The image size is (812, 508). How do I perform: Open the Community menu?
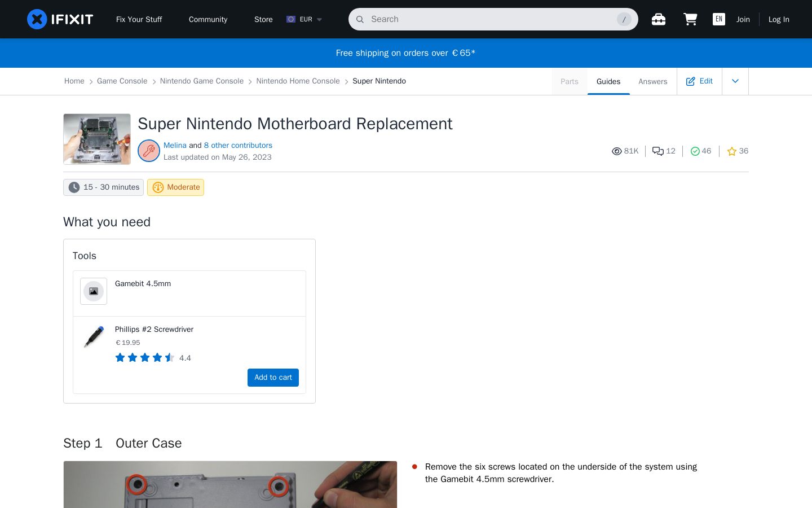pyautogui.click(x=208, y=19)
